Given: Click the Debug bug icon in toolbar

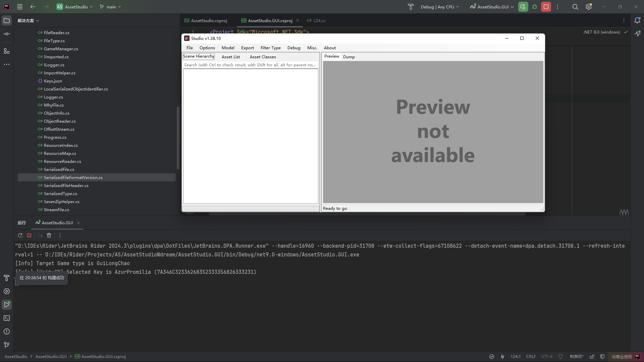Looking at the screenshot, I should 535,7.
